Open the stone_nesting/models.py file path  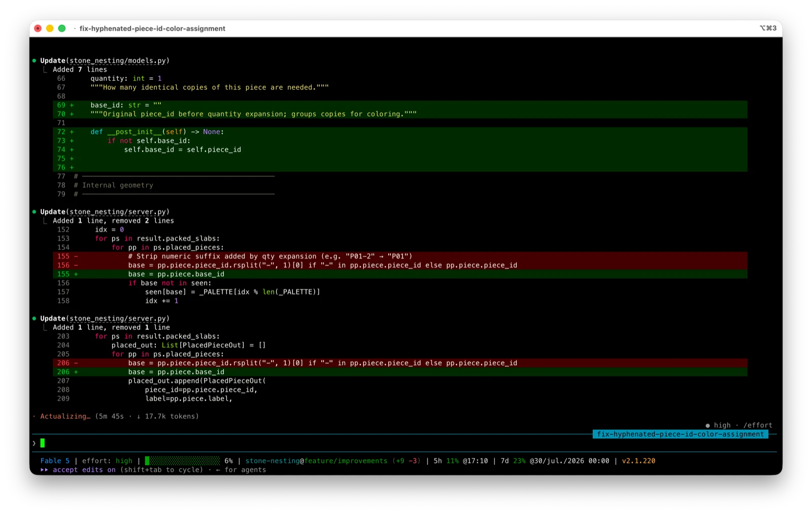coord(117,60)
